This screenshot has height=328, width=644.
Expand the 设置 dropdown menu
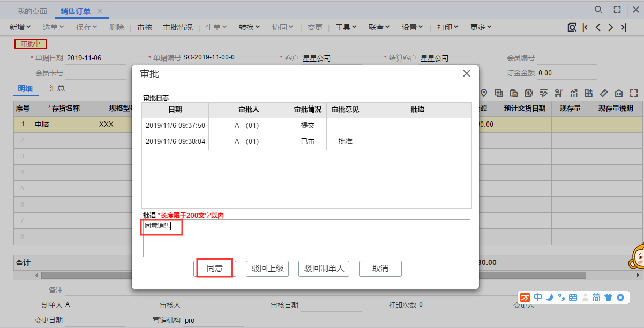point(413,27)
